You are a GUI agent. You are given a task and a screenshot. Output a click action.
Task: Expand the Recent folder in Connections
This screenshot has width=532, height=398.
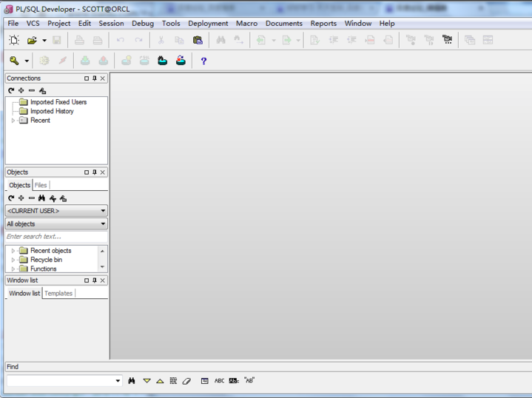[x=13, y=121]
